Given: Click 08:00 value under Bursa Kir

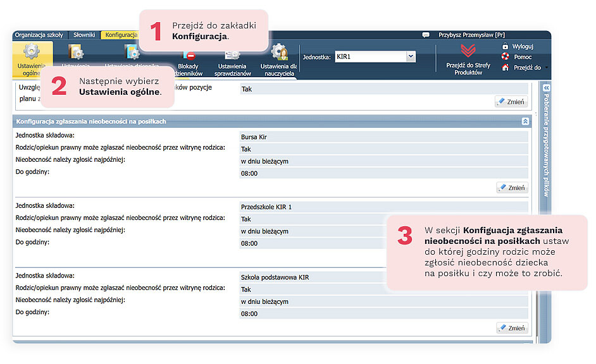Looking at the screenshot, I should [x=249, y=173].
